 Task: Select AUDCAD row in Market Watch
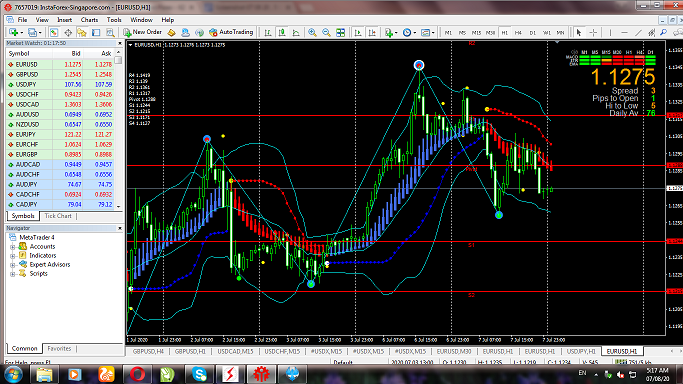(x=60, y=165)
